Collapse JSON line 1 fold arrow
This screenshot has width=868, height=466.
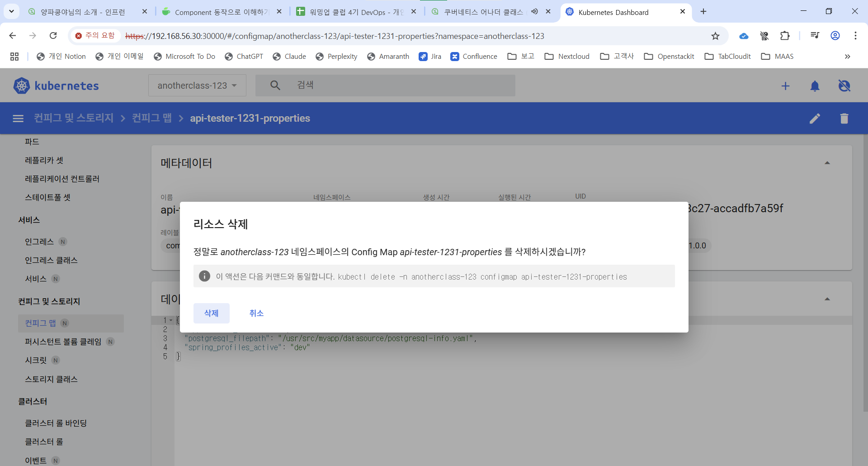[x=171, y=320]
